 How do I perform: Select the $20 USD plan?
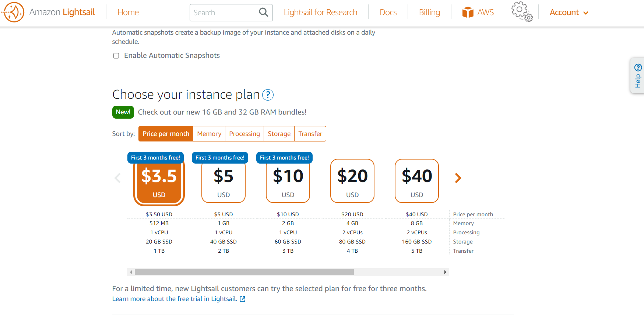(352, 181)
